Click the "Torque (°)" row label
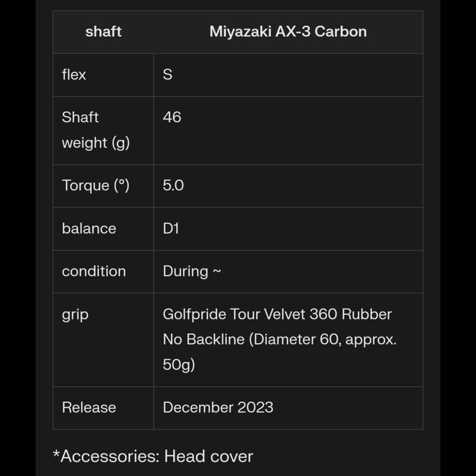Screen dimensions: 476x476 [x=95, y=186]
